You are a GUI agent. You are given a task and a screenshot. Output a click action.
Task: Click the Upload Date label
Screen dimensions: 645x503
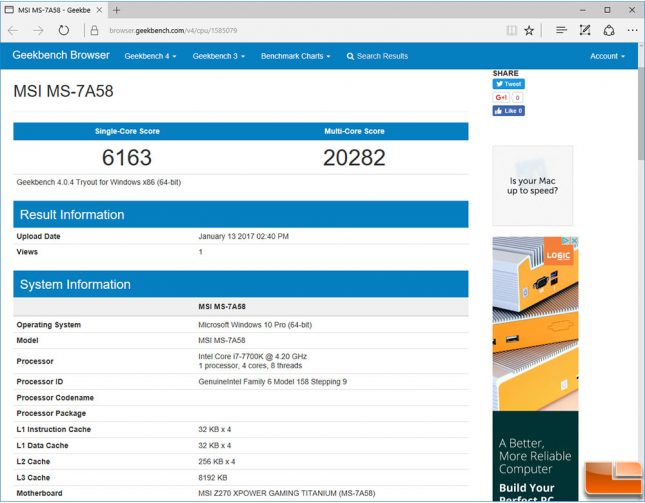click(38, 236)
